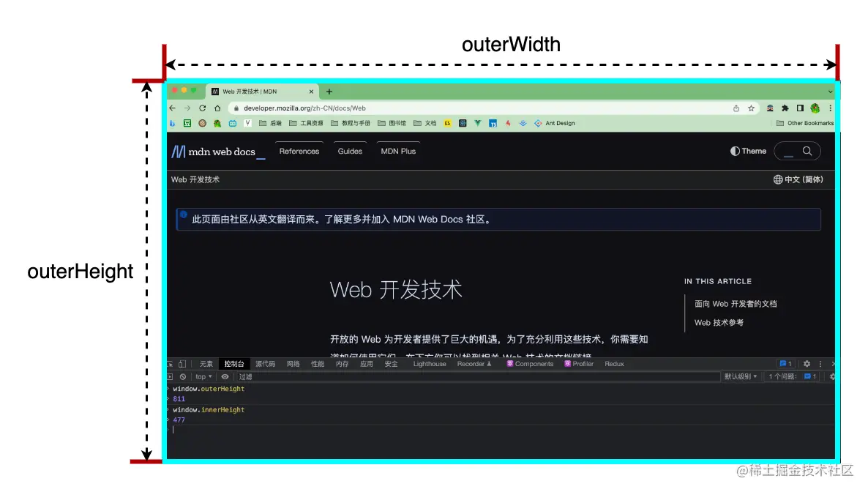Select the window.innerHeight console entry
The height and width of the screenshot is (492, 868).
208,410
